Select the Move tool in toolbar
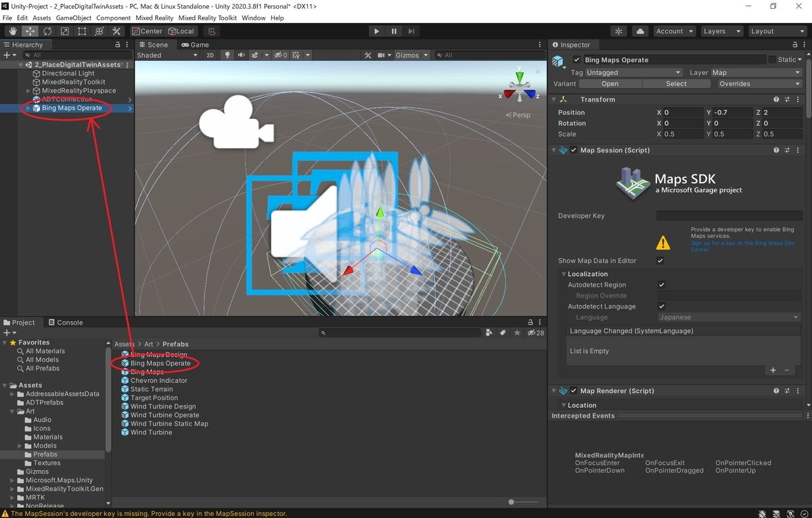The image size is (812, 518). click(x=30, y=31)
